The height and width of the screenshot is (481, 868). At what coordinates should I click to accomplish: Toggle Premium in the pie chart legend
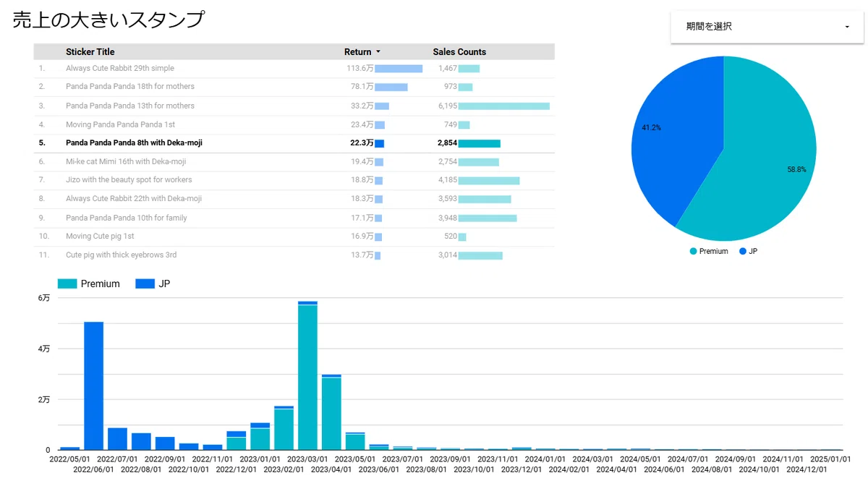pos(709,252)
